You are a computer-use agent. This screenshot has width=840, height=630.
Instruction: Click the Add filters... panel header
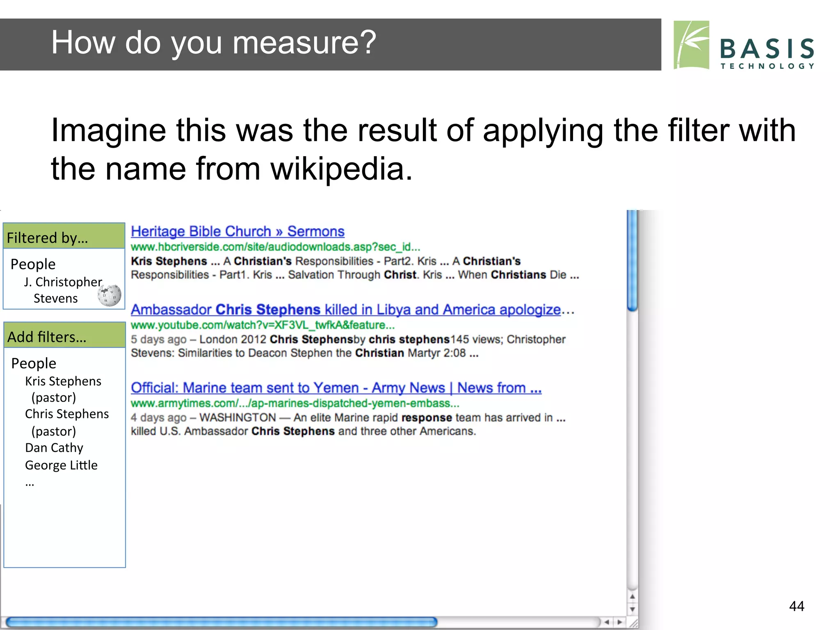click(x=64, y=335)
